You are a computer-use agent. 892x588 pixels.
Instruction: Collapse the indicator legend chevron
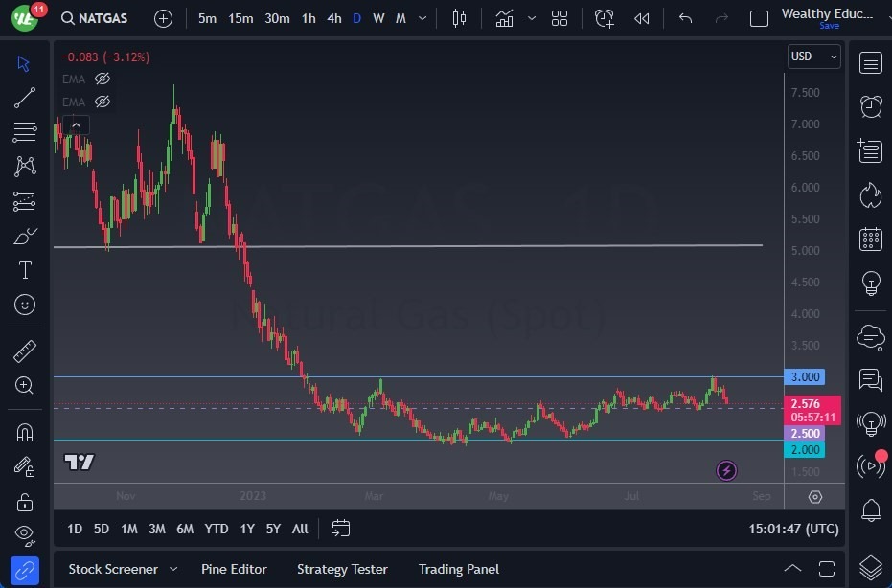coord(77,124)
